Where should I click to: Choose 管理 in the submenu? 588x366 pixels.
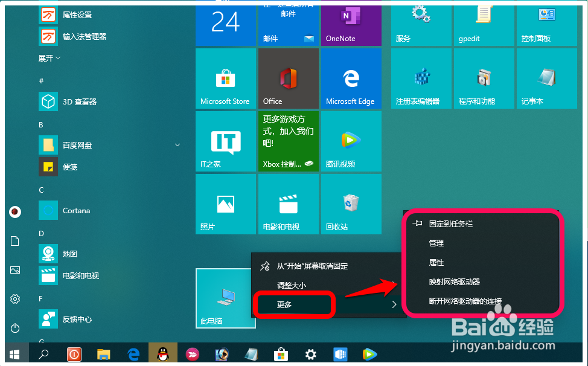point(482,243)
